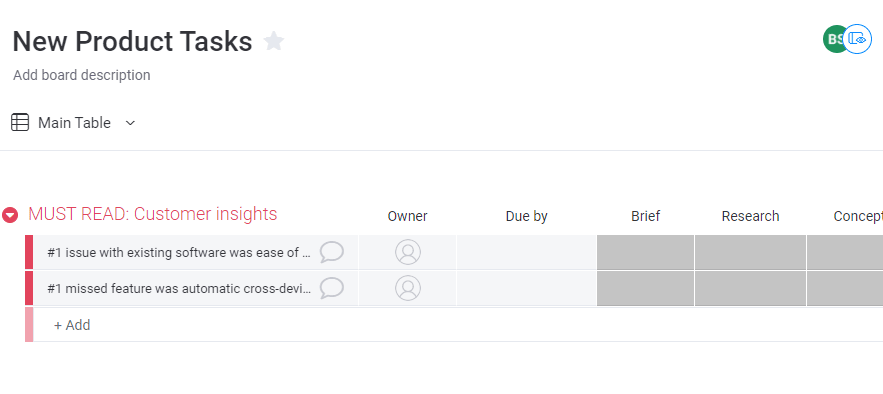Expand the Main Table view dropdown chevron
This screenshot has width=883, height=394.
pos(130,123)
